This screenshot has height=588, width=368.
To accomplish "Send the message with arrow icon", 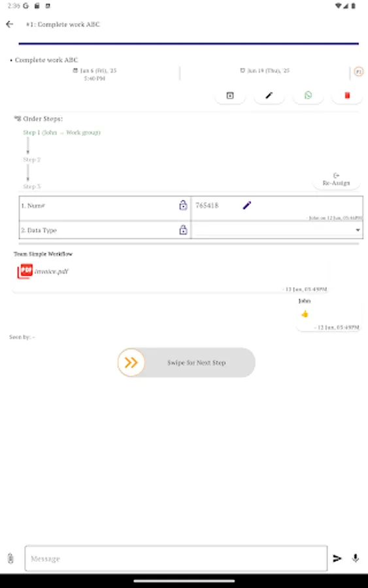I will coord(337,559).
